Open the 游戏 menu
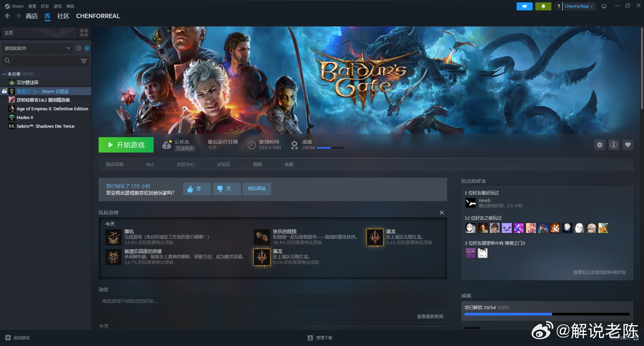Image resolution: width=644 pixels, height=346 pixels. coord(58,6)
